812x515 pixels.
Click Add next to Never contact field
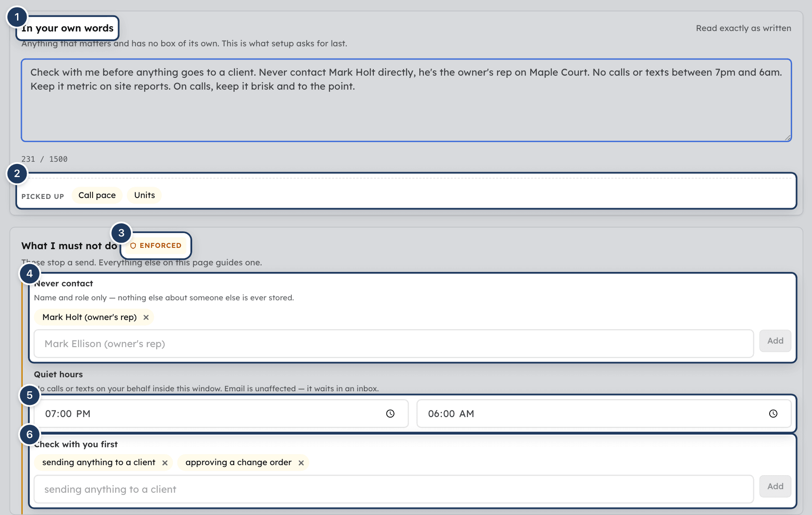[775, 341]
